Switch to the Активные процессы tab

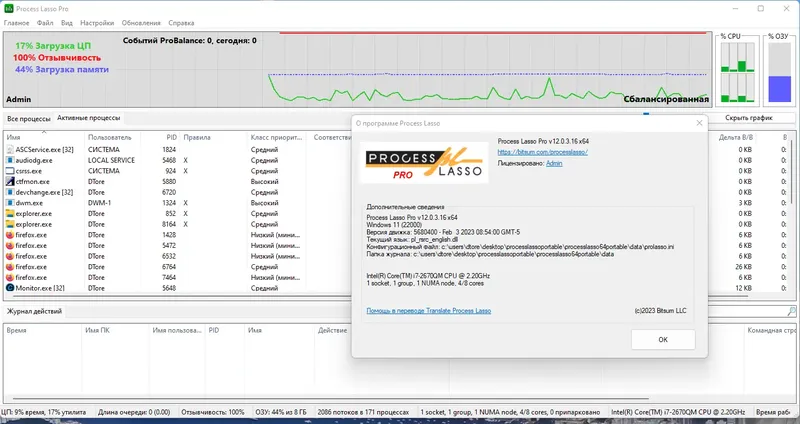pos(89,118)
